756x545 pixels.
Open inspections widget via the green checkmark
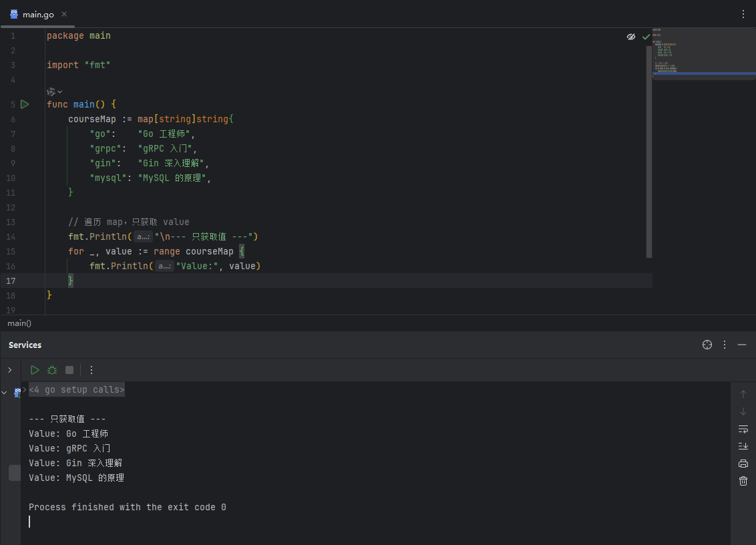[x=646, y=37]
